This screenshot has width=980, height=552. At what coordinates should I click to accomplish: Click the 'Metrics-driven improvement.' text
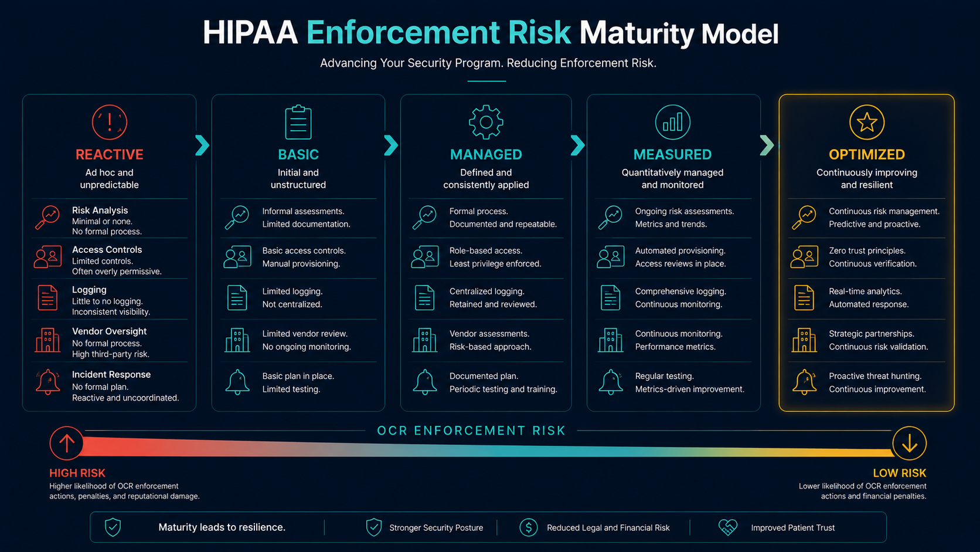[x=690, y=389]
